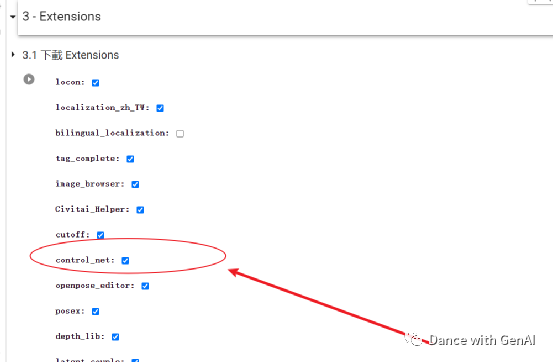Toggle localization_zh_TW checkbox

(160, 108)
